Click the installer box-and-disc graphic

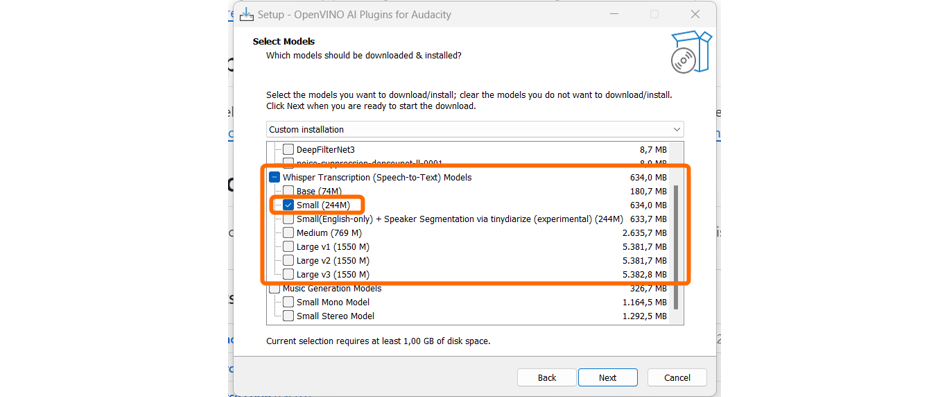coord(691,53)
